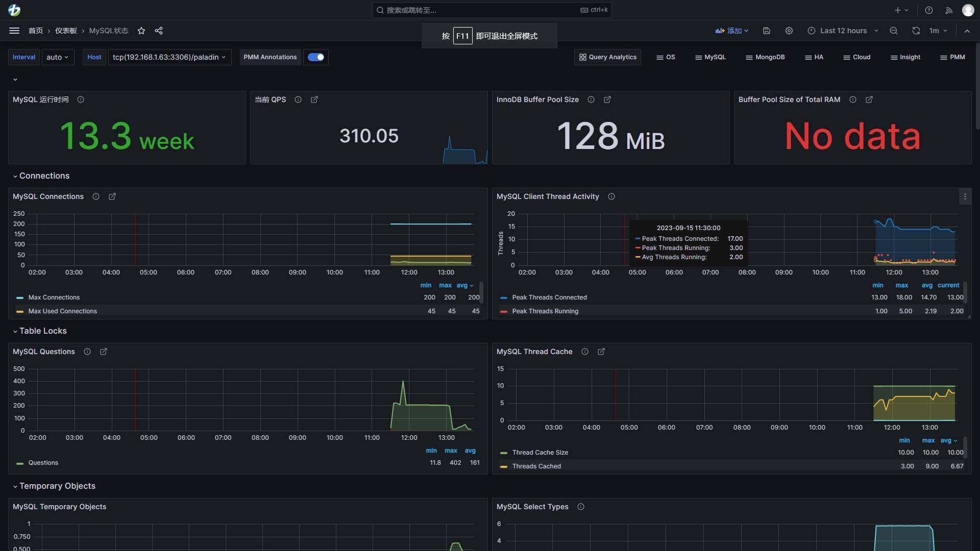Refresh the dashboard now
980x551 pixels.
[x=916, y=31]
